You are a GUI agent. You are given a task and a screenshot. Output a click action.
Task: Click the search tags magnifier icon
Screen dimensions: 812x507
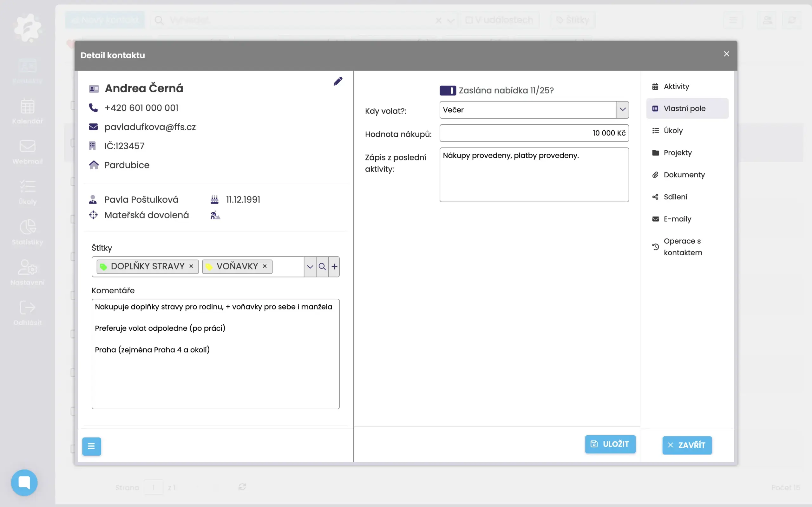coord(322,267)
